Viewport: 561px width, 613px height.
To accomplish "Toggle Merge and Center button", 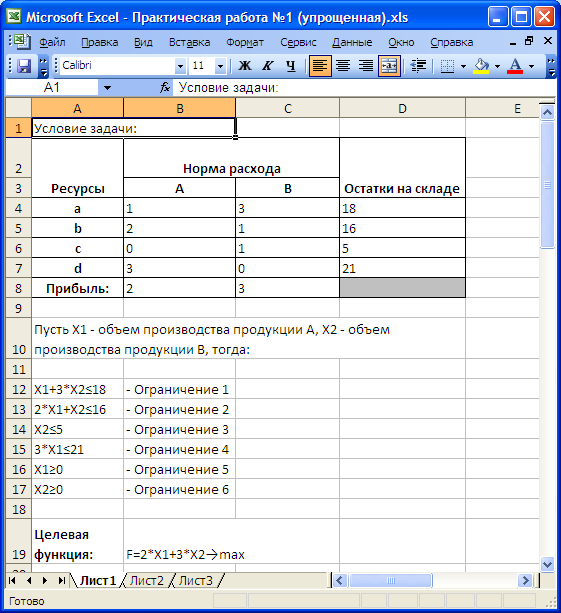I will [389, 66].
